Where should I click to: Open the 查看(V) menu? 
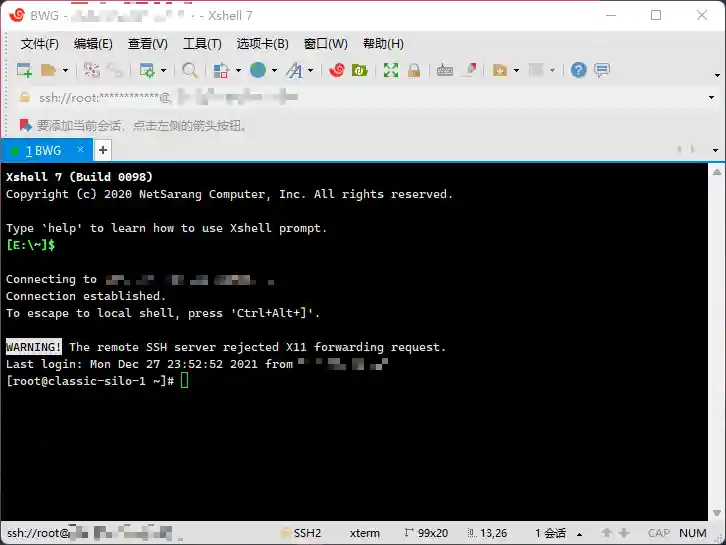148,44
